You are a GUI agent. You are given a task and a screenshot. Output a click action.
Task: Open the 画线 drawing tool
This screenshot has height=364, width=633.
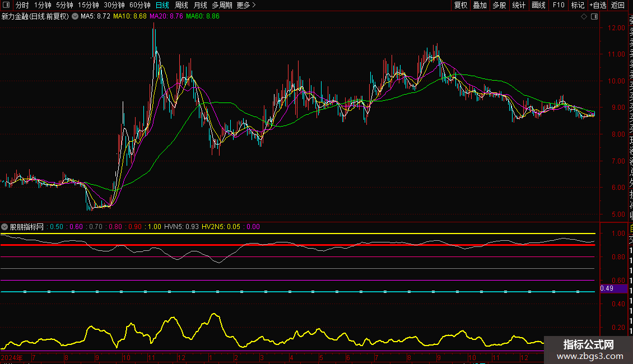pyautogui.click(x=538, y=5)
